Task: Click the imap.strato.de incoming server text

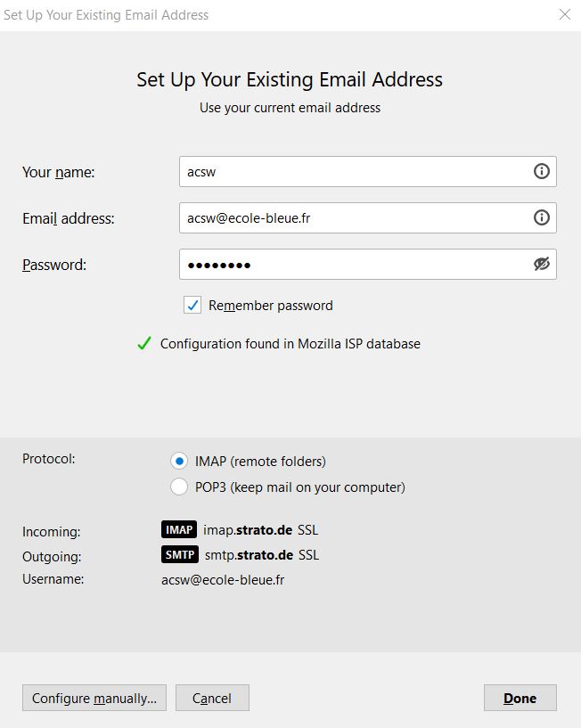Action: pos(248,530)
